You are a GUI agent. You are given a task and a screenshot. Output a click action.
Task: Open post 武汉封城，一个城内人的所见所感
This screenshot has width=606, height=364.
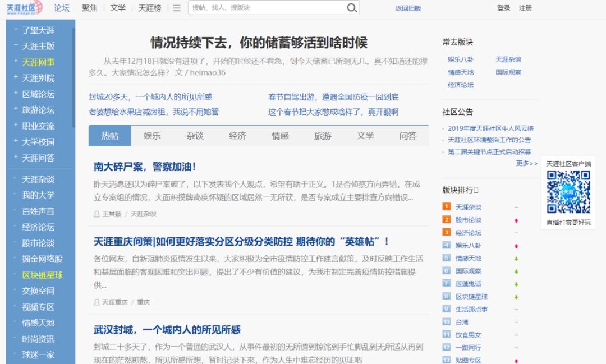[x=167, y=330]
